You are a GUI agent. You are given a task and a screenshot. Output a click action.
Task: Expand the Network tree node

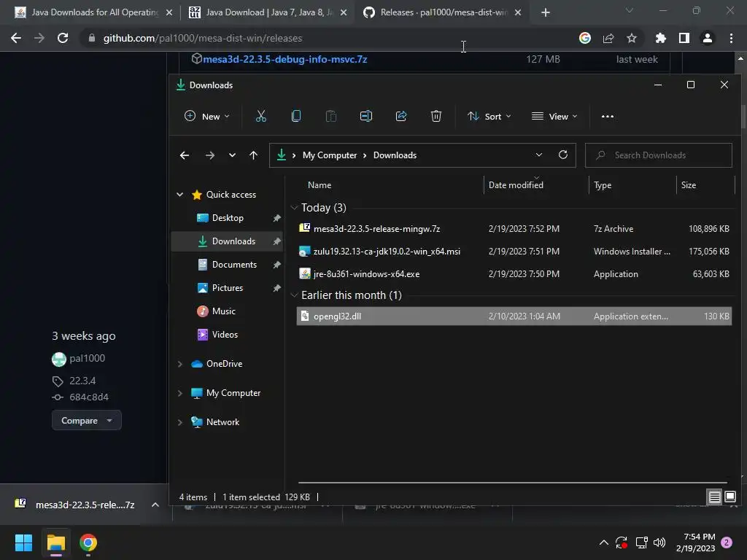pyautogui.click(x=179, y=422)
